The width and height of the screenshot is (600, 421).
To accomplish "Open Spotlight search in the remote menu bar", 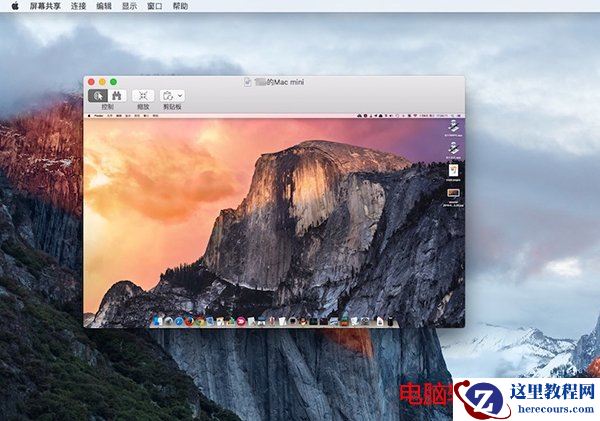I will (x=453, y=116).
